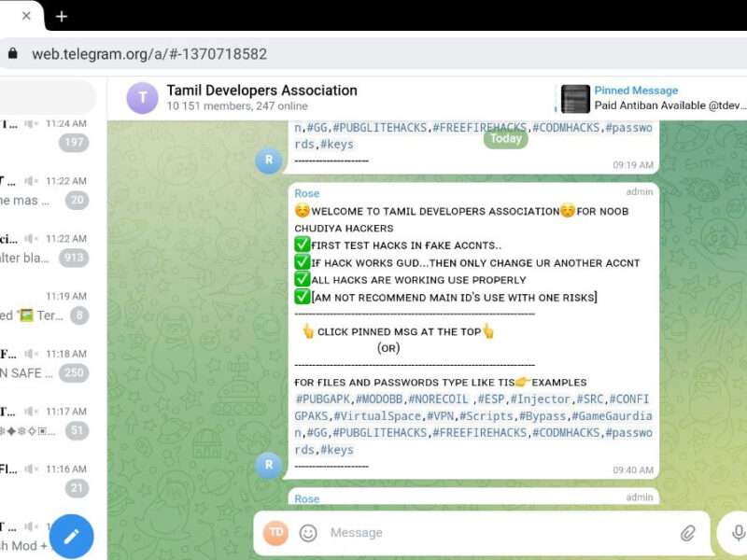This screenshot has width=747, height=560.
Task: Open #CODMHACKS hashtag in 09:19 message
Action: click(566, 128)
